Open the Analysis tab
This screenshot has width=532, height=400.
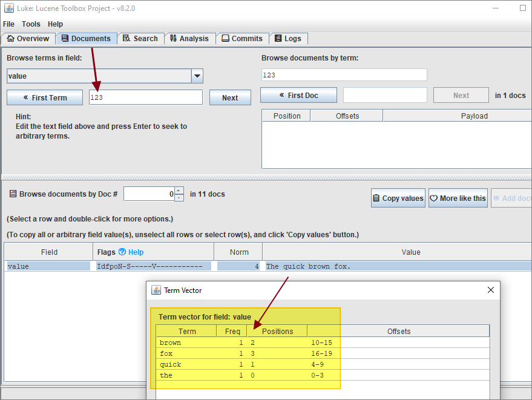coord(189,39)
